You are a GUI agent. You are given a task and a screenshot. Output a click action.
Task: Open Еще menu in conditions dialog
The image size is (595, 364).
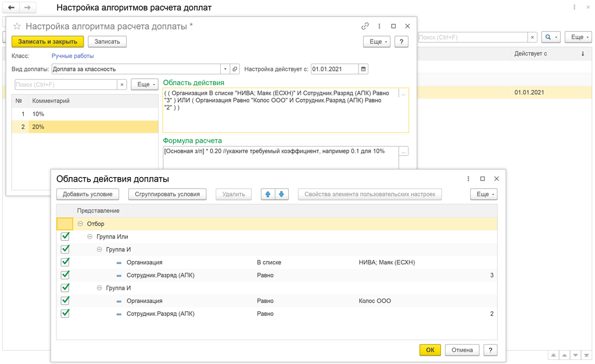tap(483, 194)
